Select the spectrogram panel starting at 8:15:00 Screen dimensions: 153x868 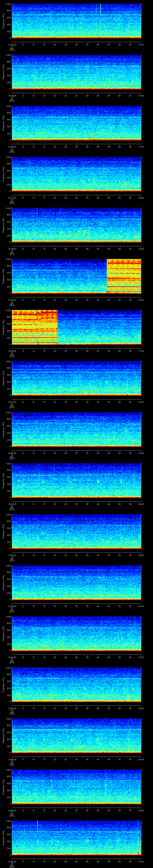(x=76, y=72)
